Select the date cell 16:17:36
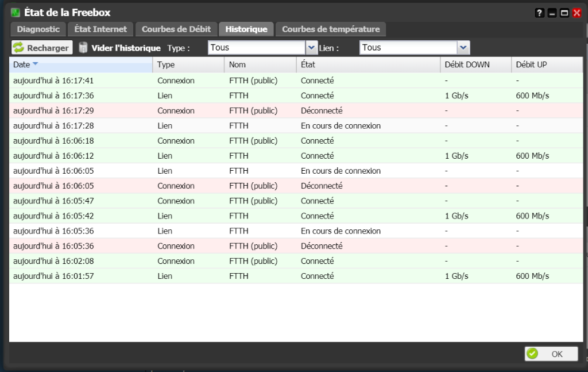 click(53, 95)
